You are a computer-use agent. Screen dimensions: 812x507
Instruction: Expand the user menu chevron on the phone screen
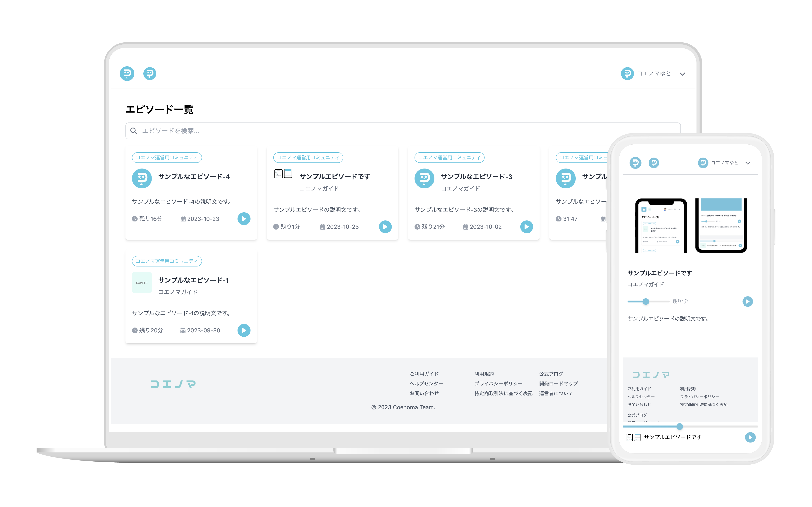click(748, 163)
